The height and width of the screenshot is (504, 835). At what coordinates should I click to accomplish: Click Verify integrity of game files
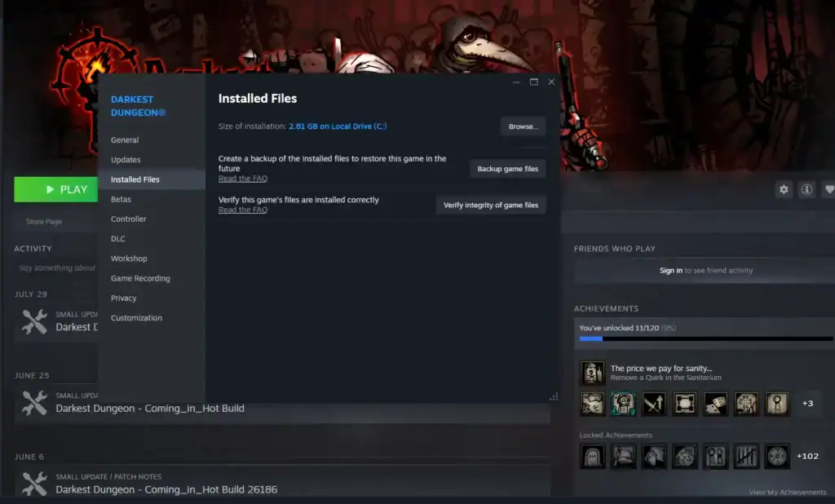[x=490, y=206]
